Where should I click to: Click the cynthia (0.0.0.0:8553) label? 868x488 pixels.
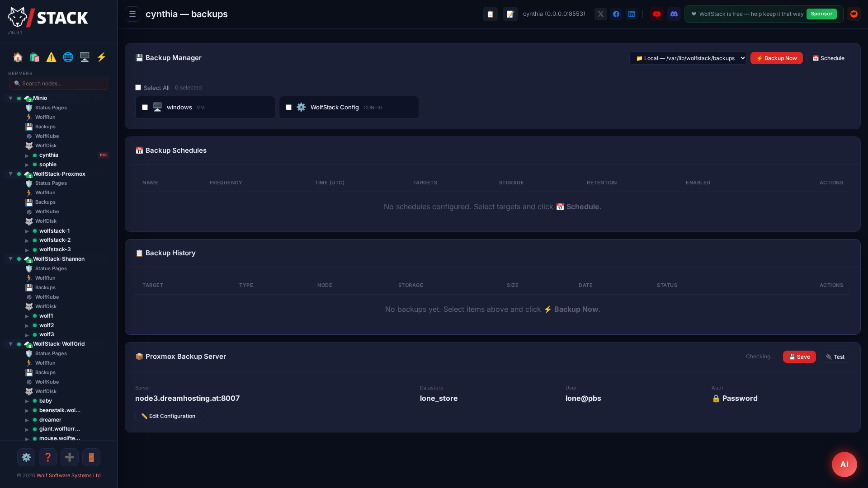click(x=554, y=14)
